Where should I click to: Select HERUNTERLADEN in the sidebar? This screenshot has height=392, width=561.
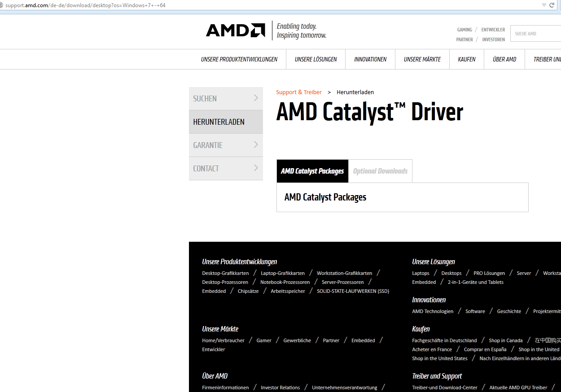pos(226,122)
